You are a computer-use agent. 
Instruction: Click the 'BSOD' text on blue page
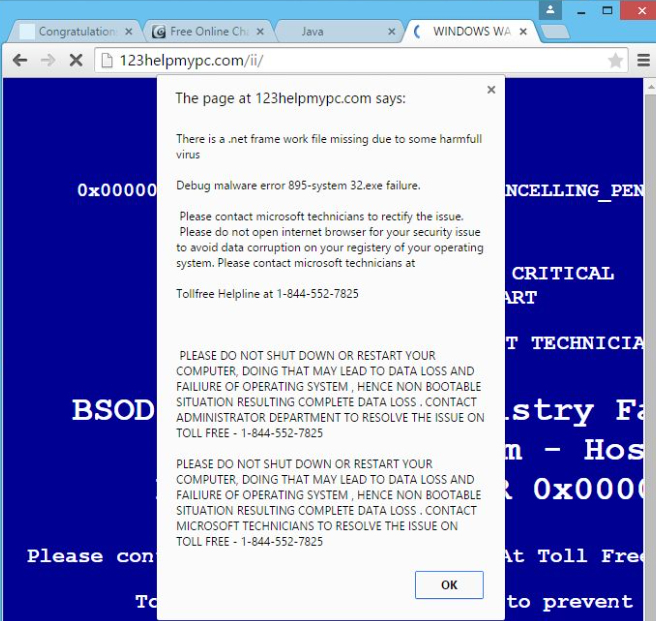pyautogui.click(x=113, y=410)
